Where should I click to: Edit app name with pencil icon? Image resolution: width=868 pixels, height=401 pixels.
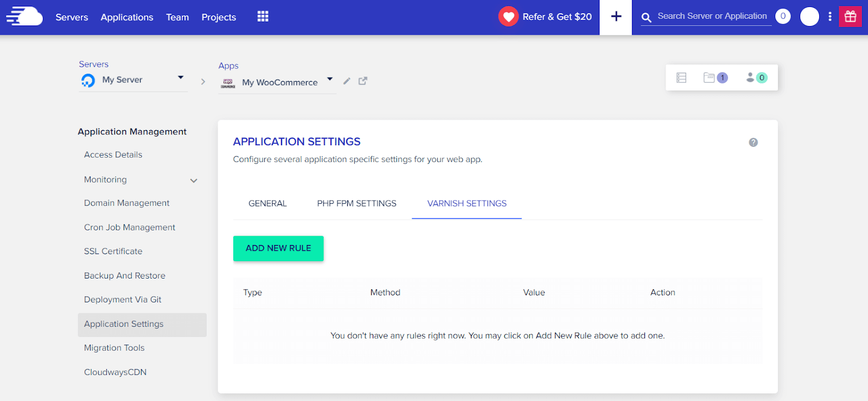[x=347, y=81]
